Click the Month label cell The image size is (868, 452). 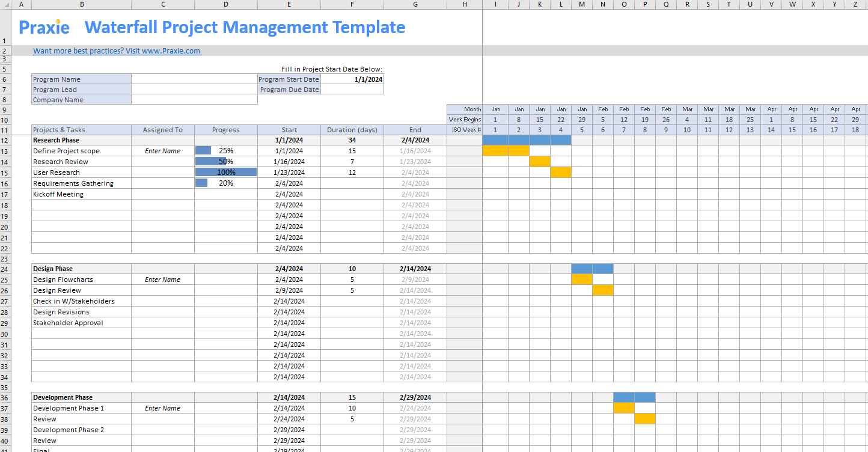(x=465, y=109)
